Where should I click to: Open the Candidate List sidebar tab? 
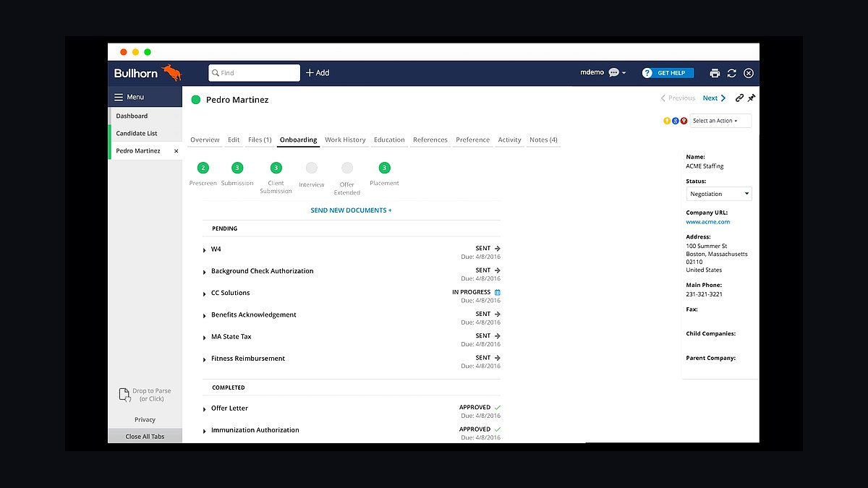pos(145,133)
